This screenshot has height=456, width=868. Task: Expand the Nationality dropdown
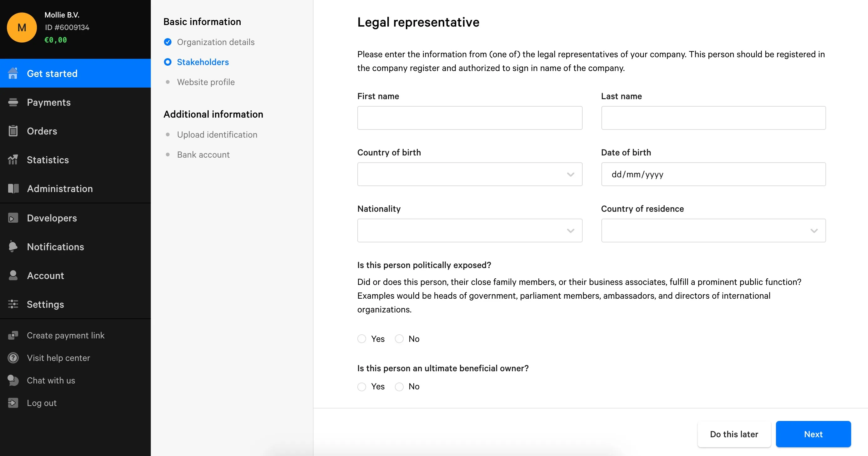coord(470,231)
